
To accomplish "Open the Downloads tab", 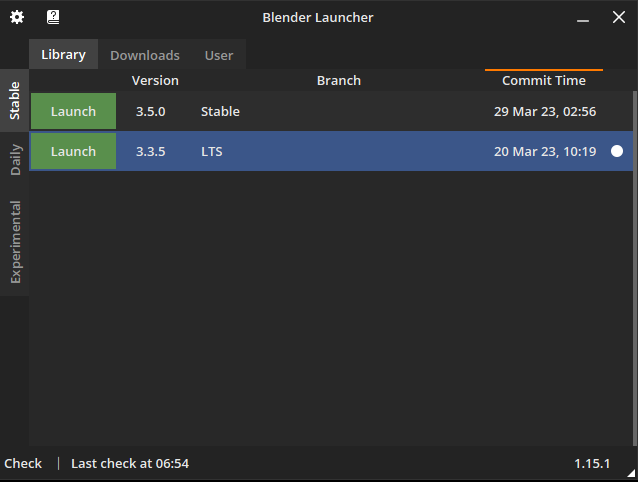I will coord(145,55).
